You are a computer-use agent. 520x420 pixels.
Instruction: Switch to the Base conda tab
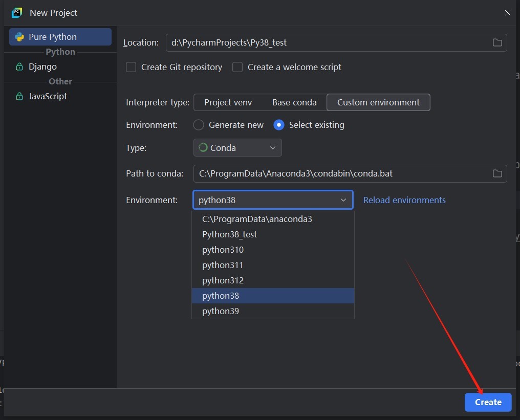click(294, 102)
